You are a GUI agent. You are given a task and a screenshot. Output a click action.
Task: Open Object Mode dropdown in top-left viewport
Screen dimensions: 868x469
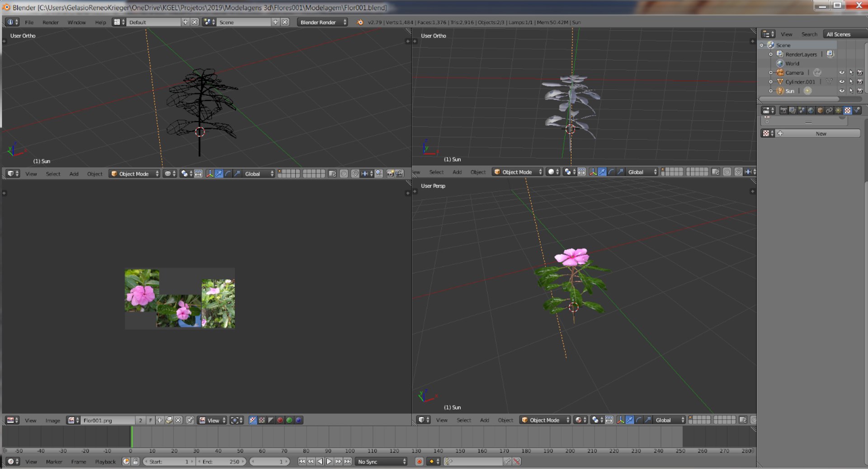[x=135, y=174]
